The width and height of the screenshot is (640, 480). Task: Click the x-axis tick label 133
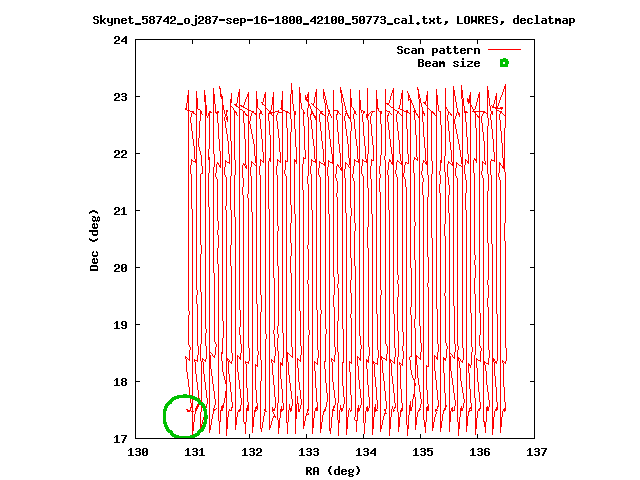(x=308, y=453)
